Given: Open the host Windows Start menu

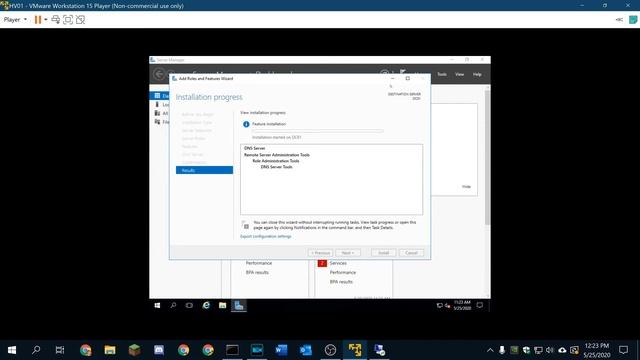Looking at the screenshot, I should tap(12, 350).
